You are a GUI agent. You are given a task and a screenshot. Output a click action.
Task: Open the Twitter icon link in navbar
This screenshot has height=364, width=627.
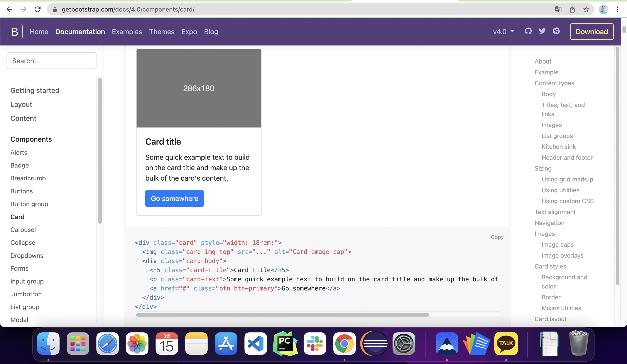542,31
